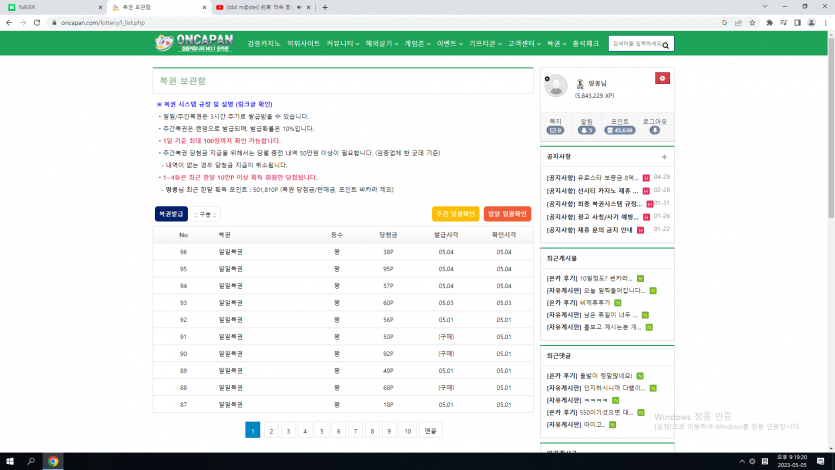Open the browser extensions puzzle icon

(769, 23)
